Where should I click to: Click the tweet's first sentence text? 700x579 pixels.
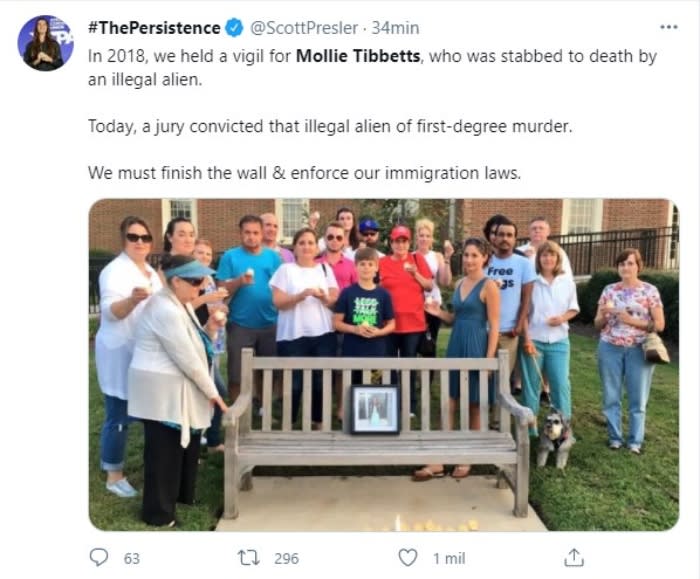pyautogui.click(x=372, y=68)
